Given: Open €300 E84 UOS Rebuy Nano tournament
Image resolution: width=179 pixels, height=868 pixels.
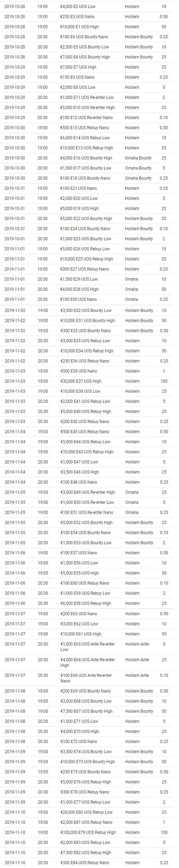Looking at the screenshot, I should (85, 863).
